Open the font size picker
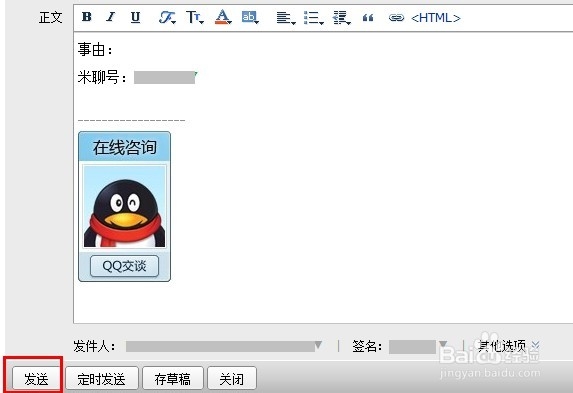 tap(195, 17)
